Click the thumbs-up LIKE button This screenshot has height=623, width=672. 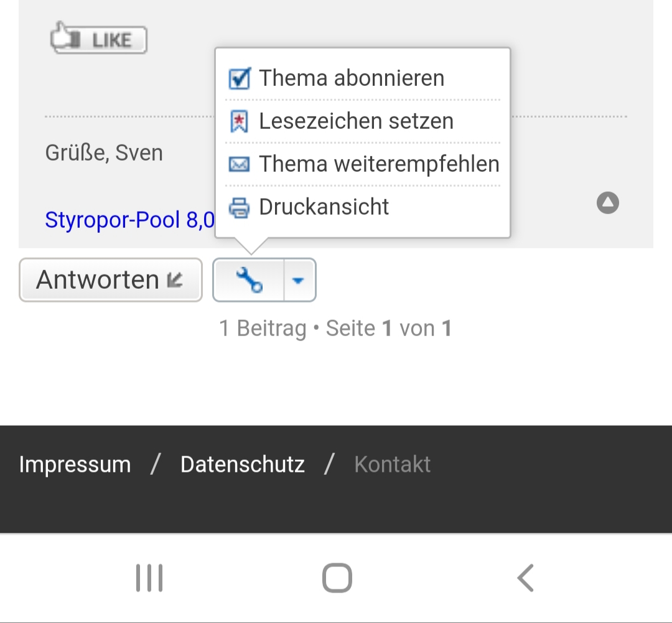pos(98,38)
